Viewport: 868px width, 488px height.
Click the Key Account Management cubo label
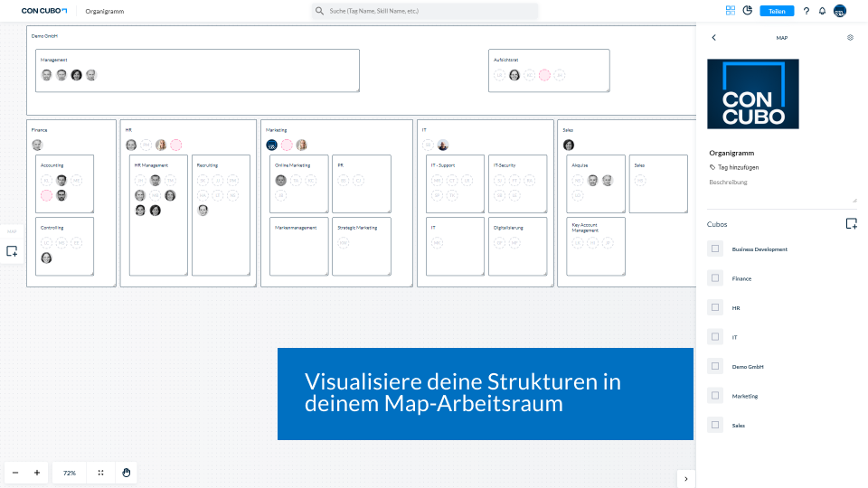click(x=585, y=228)
